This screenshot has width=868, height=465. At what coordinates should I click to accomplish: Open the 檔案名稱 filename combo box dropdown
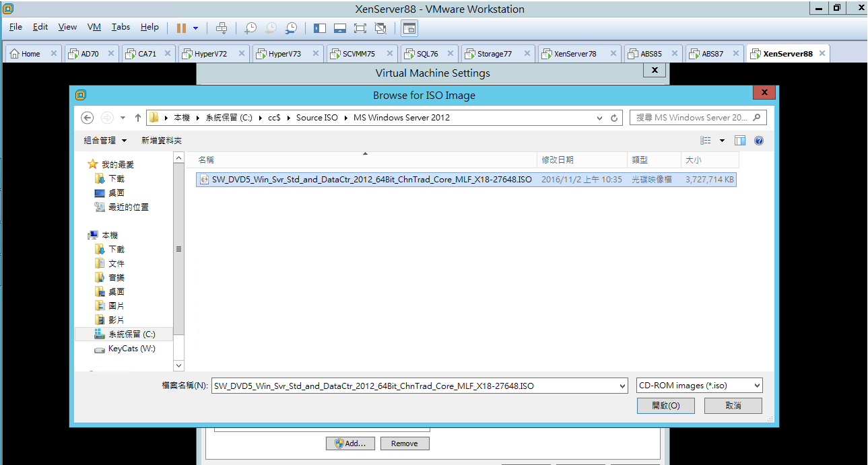622,386
